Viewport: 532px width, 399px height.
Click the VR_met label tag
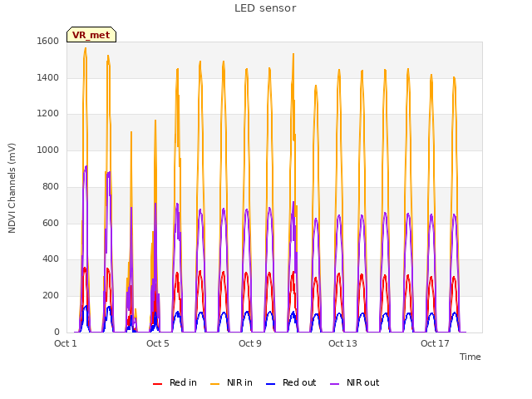point(91,35)
